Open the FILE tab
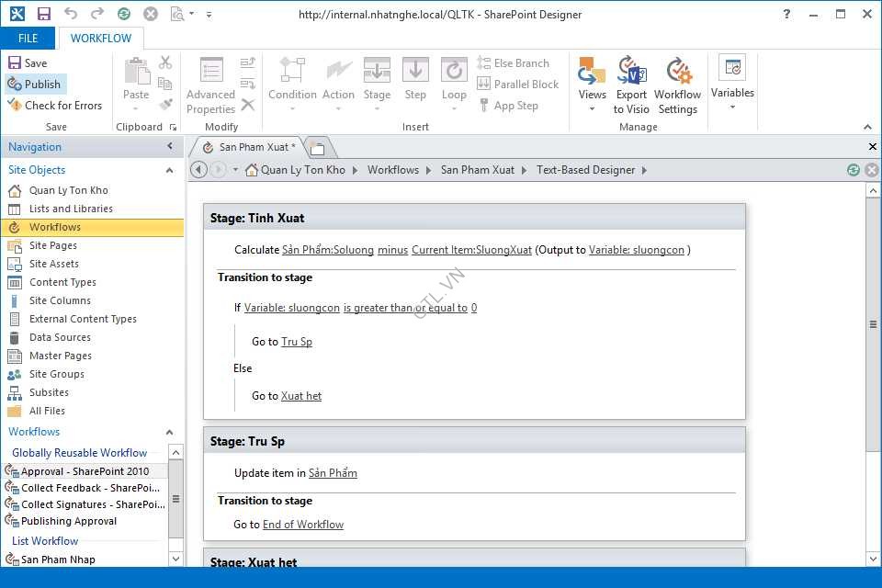 [28, 39]
